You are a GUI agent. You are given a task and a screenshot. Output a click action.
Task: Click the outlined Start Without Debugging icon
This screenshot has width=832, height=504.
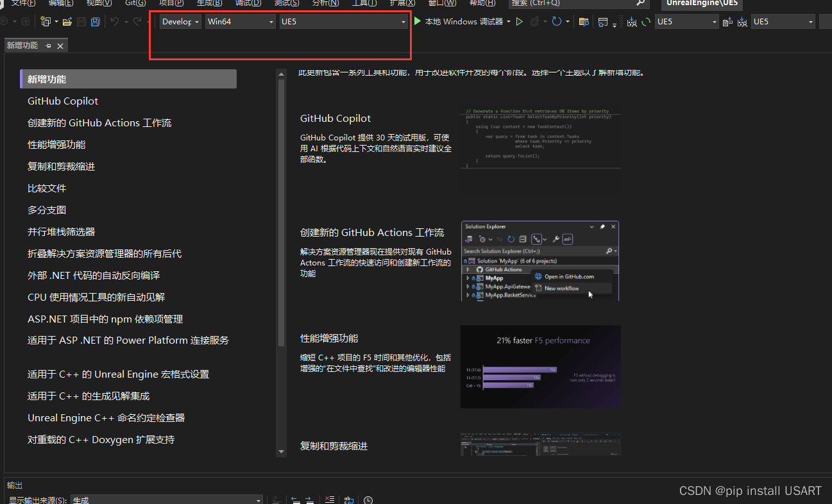[x=520, y=22]
